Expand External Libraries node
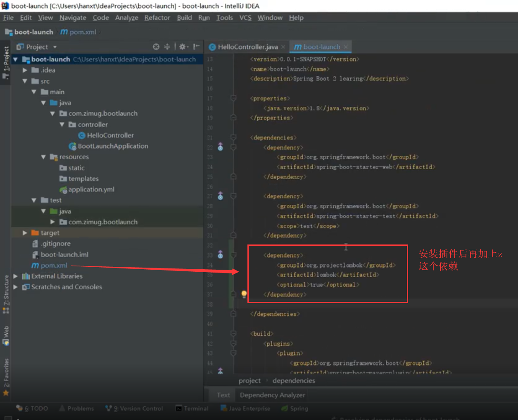Viewport: 518px width, 420px height. pyautogui.click(x=15, y=276)
